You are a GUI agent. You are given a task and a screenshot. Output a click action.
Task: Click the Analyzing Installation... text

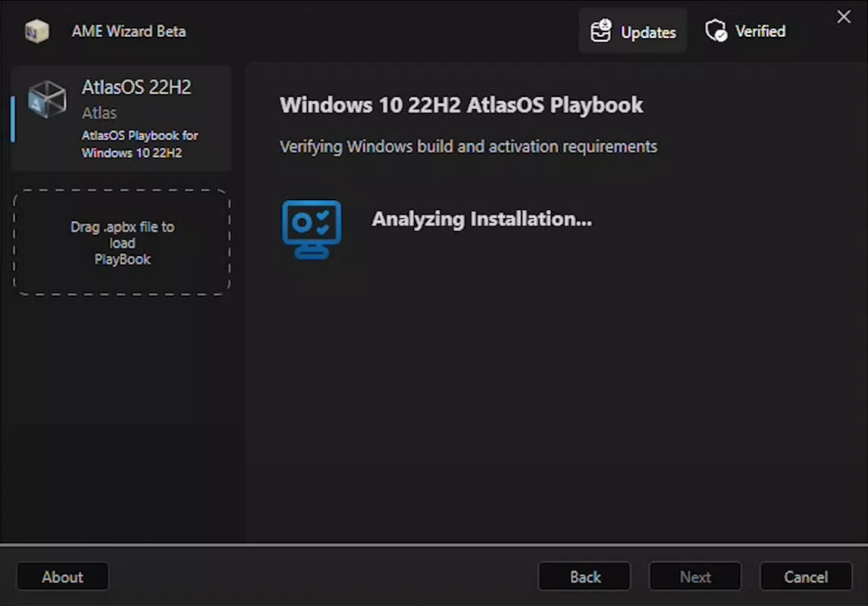pos(481,219)
